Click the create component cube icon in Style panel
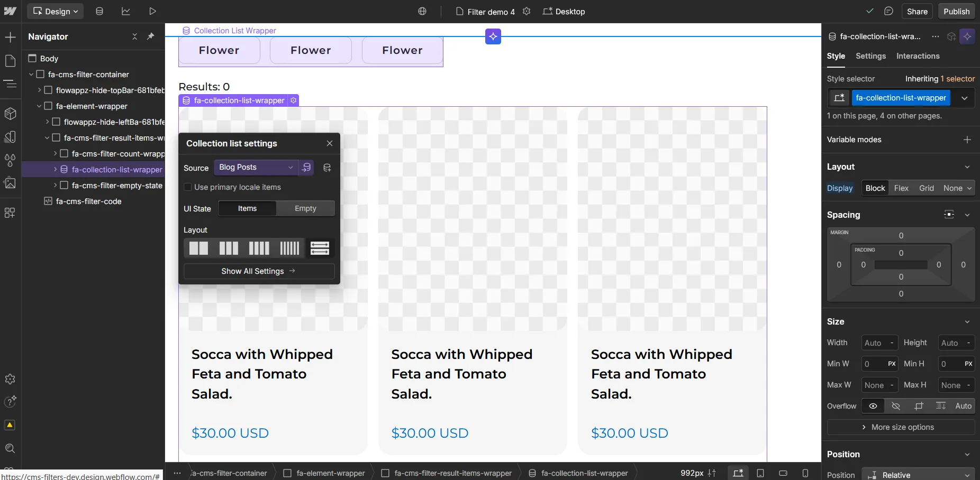The width and height of the screenshot is (980, 480). coord(951,36)
